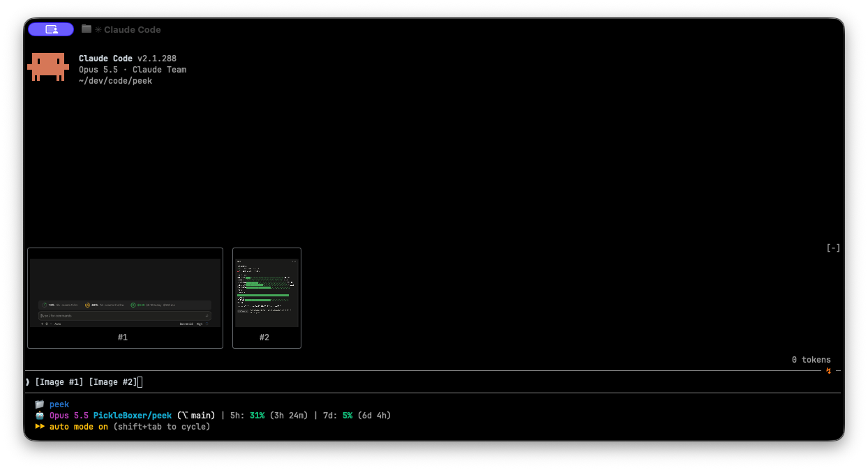Click the 7d usage value 5%

(347, 416)
